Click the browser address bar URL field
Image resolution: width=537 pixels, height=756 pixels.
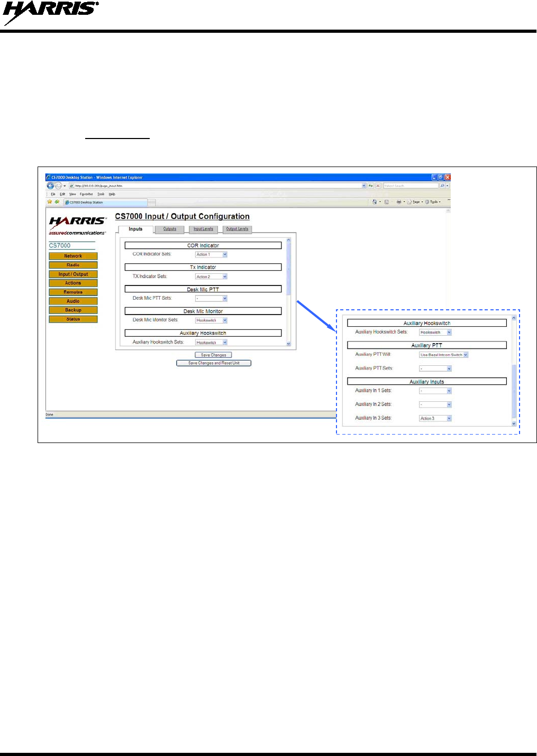(217, 186)
